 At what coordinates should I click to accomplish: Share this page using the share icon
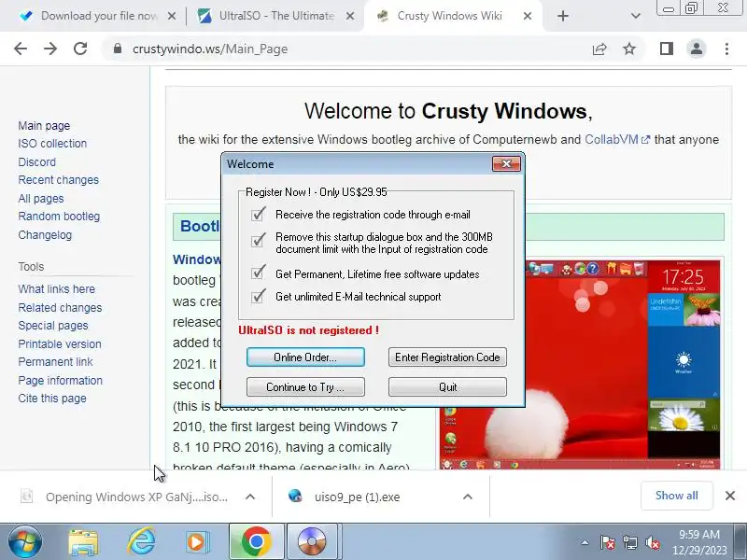pos(599,49)
